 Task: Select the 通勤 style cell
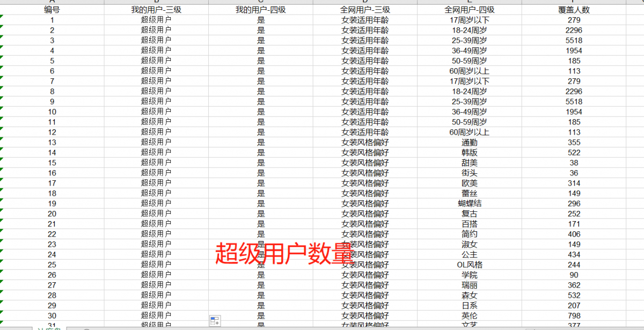click(x=470, y=142)
